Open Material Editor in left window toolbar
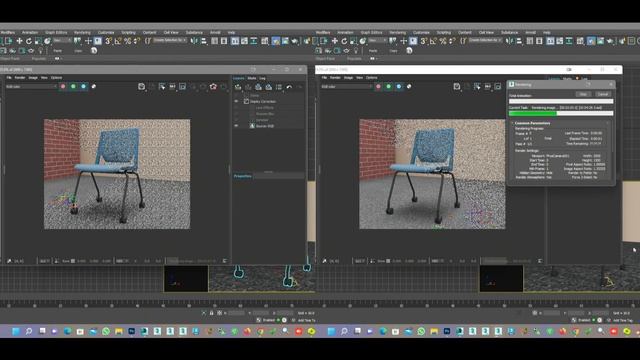 click(x=265, y=41)
